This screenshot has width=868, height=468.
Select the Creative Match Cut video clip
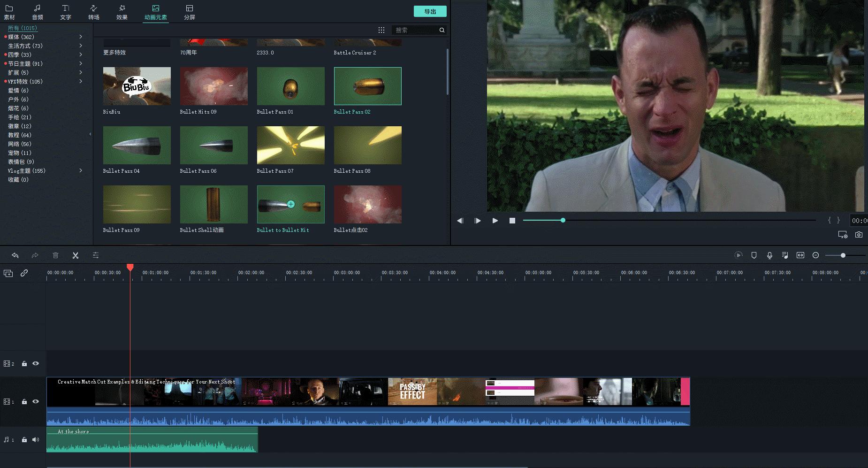coord(368,401)
